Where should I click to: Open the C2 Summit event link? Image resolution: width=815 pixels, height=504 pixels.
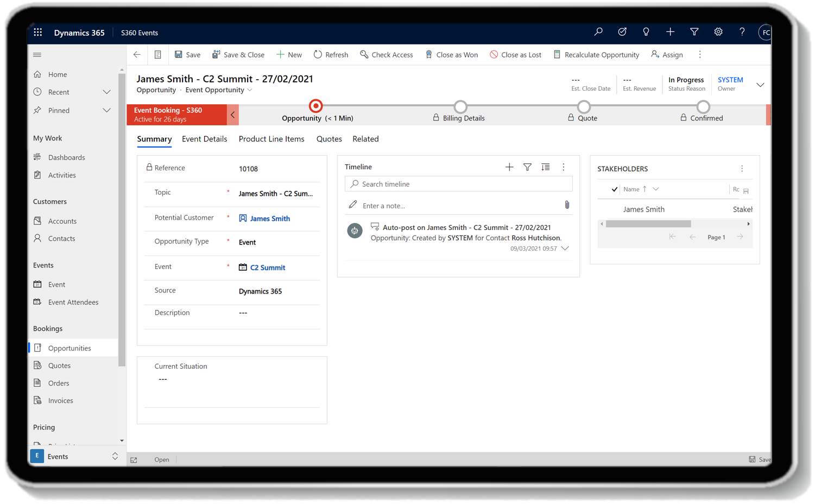click(x=268, y=267)
